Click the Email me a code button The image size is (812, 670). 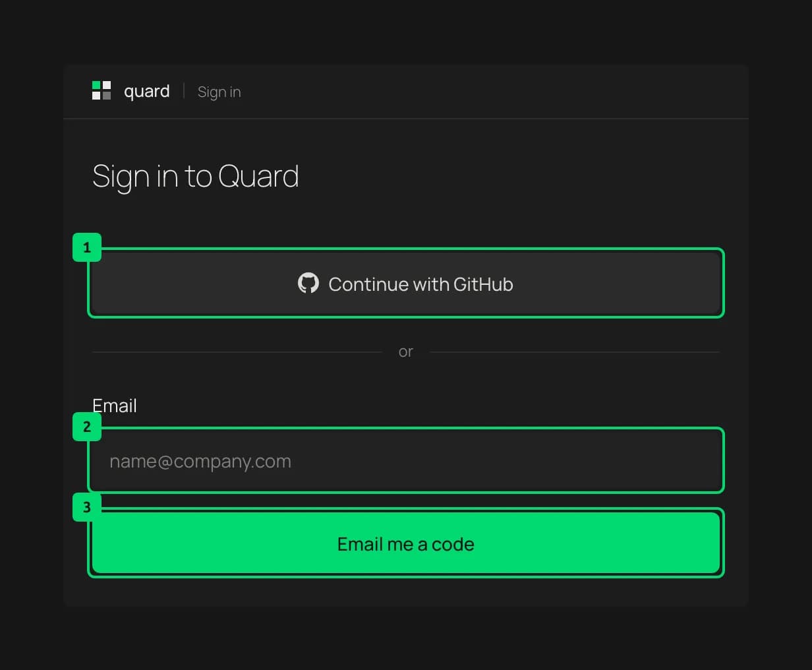tap(406, 543)
